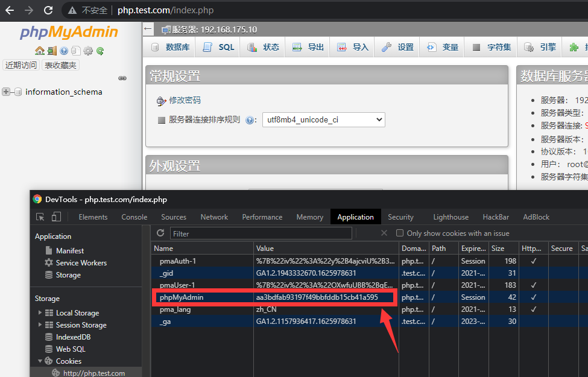Click the cookie Filter input field
This screenshot has height=377, width=588.
pos(269,233)
